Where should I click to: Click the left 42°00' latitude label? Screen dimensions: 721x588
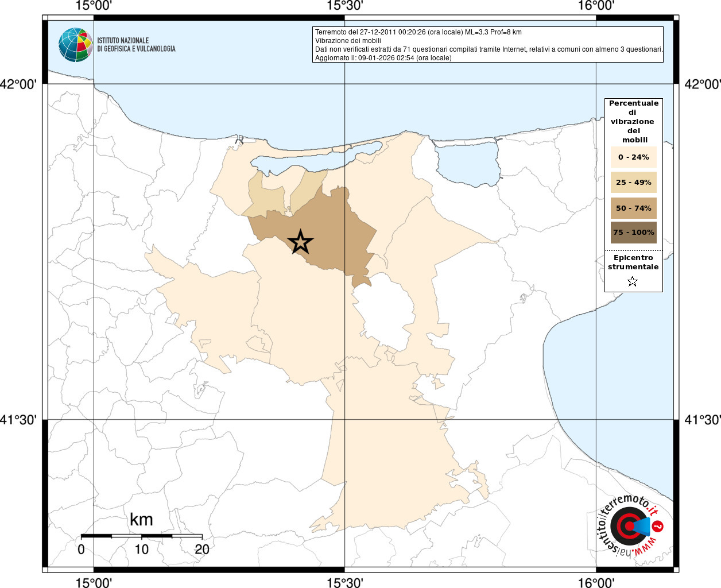(18, 84)
